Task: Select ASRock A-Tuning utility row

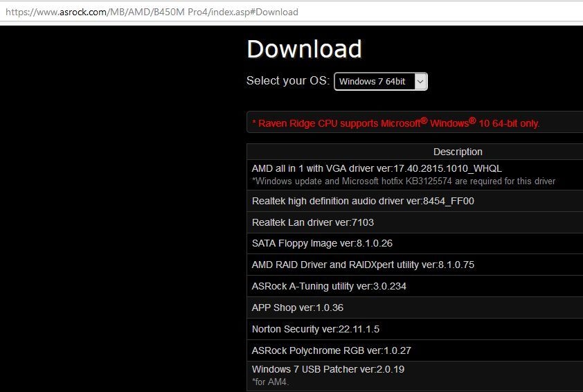Action: 415,286
